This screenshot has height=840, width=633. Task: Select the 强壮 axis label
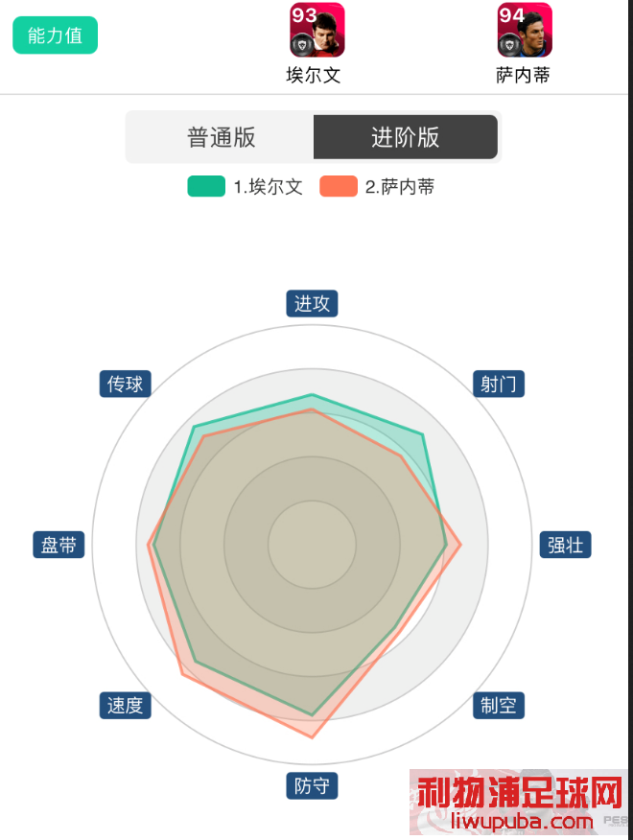[566, 545]
